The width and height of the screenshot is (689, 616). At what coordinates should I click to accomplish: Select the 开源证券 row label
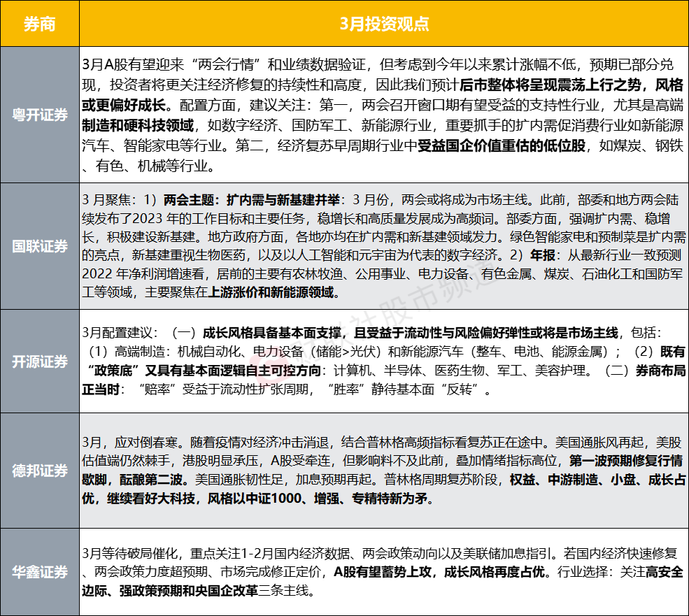40,361
